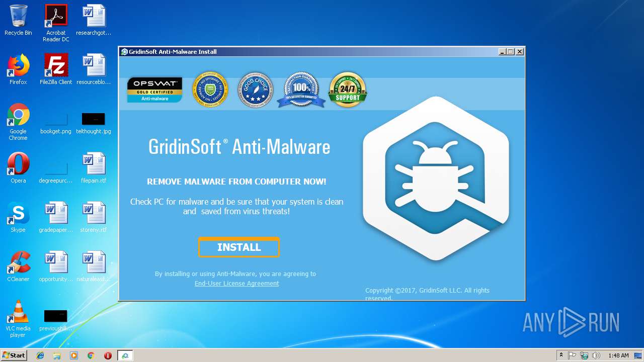This screenshot has height=362, width=644.
Task: Click the 1:48 AM clock
Action: [x=618, y=355]
